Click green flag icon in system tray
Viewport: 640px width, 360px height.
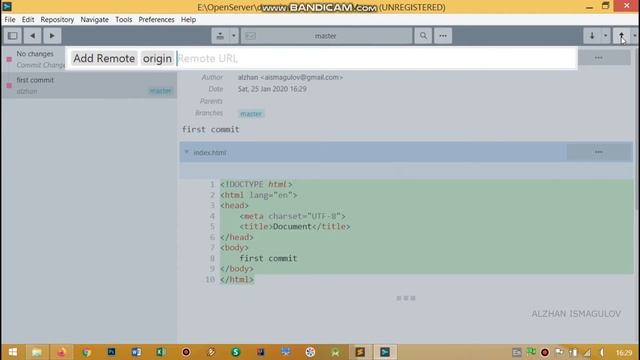coord(531,352)
